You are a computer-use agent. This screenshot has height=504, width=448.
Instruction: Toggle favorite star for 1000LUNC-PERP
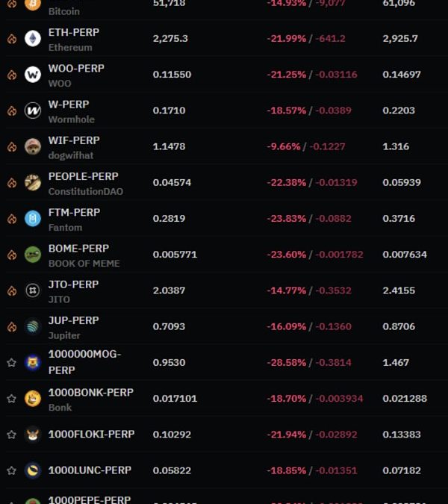click(11, 470)
